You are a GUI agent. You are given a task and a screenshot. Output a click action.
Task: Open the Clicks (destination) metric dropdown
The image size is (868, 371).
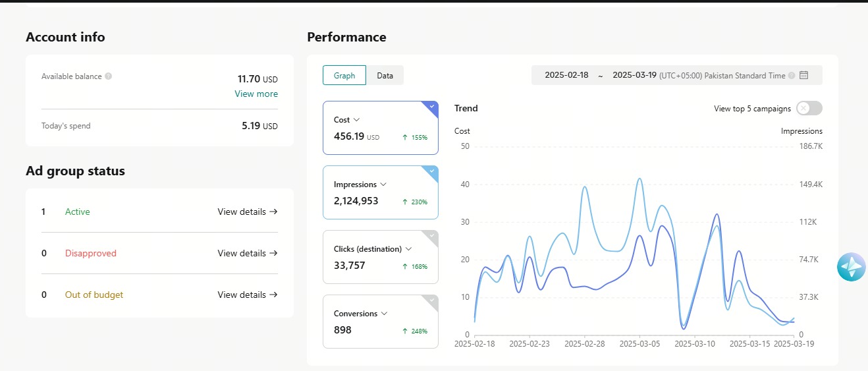click(408, 249)
